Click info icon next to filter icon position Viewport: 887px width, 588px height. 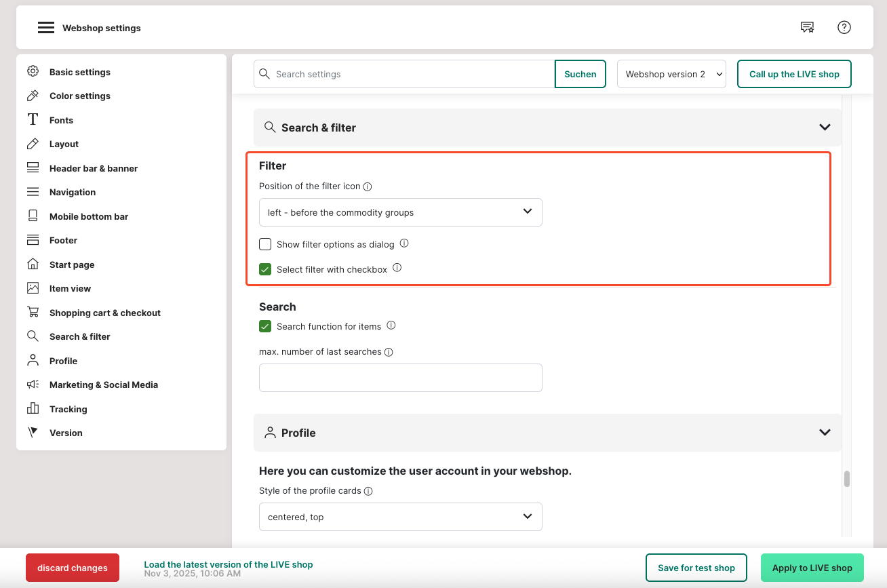[x=368, y=187]
